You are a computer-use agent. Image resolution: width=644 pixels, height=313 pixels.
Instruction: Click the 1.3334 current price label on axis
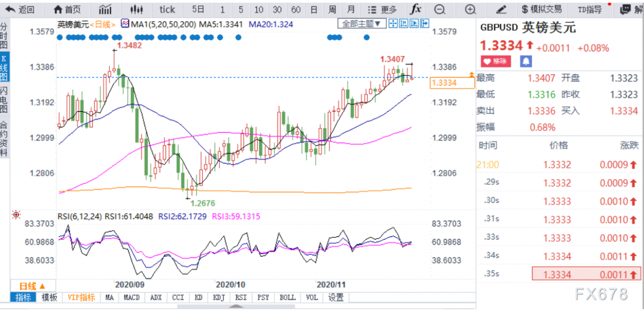pos(452,83)
